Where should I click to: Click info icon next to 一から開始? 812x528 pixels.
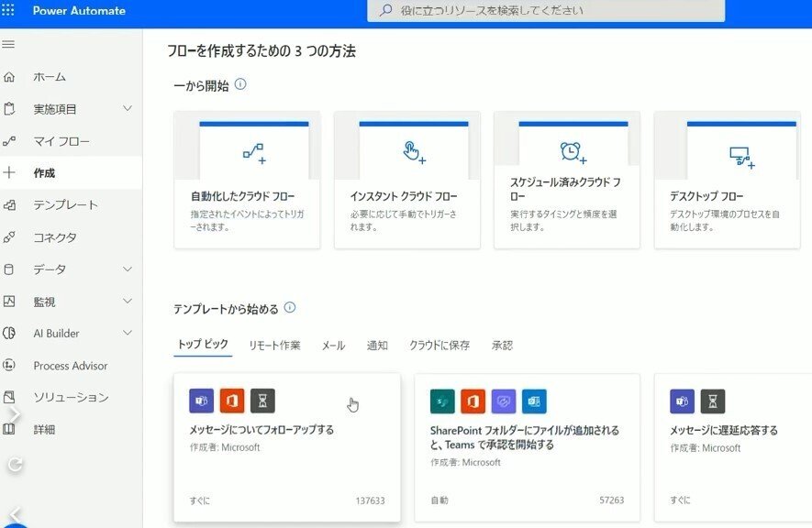coord(240,84)
